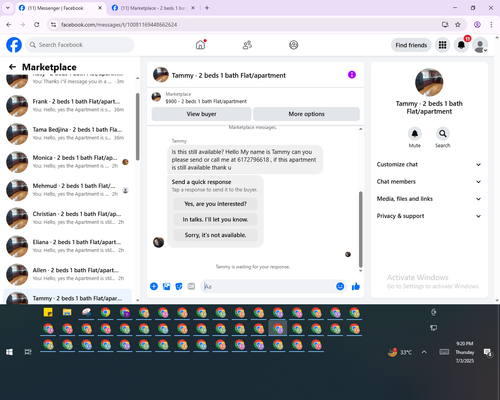Send 'Yes, are you interested?' quick response
The image size is (500, 400).
click(x=215, y=204)
